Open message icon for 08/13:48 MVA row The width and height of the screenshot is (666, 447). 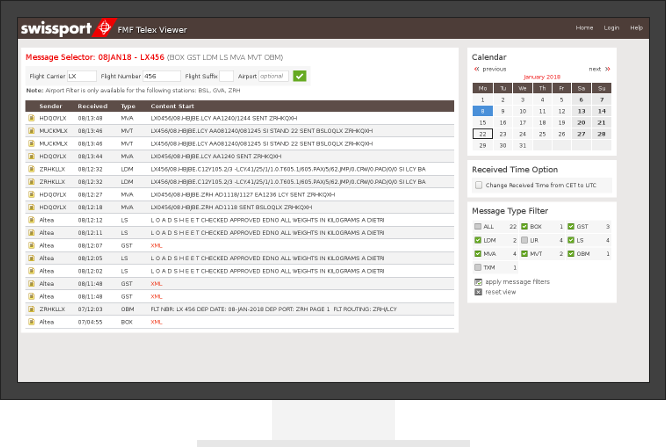point(32,118)
